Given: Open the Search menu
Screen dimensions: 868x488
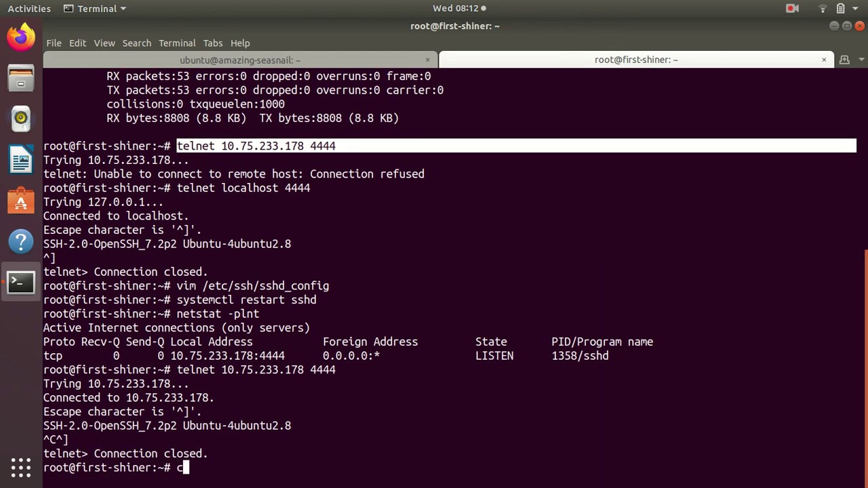Looking at the screenshot, I should 136,43.
